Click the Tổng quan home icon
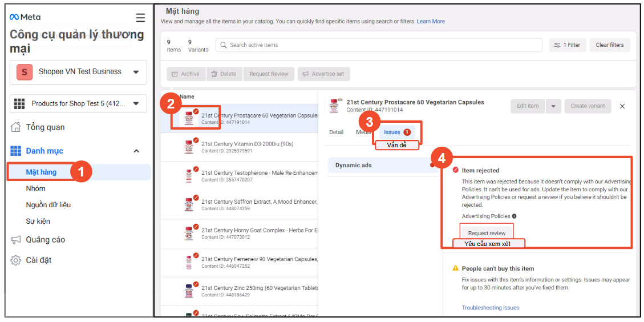644x322 pixels. coord(16,127)
